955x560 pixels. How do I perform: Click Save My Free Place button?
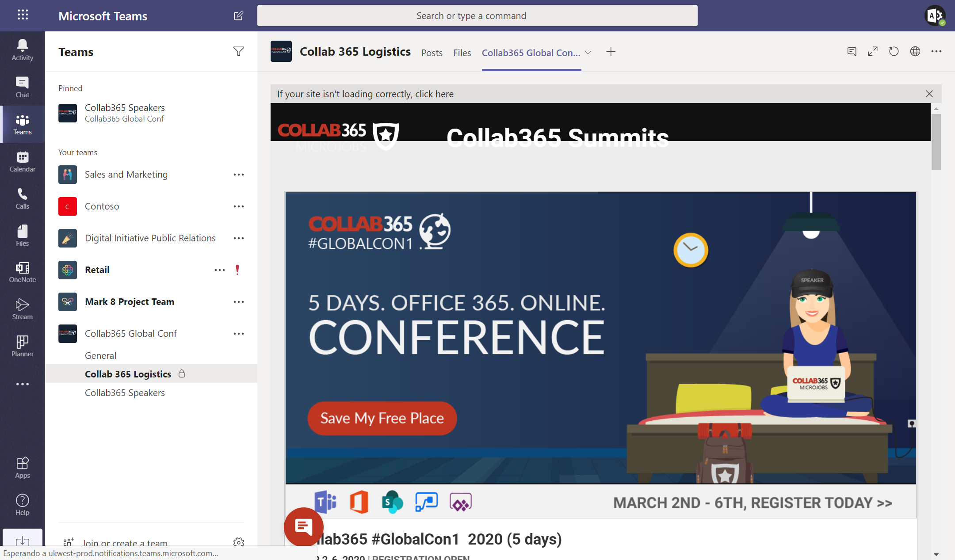pyautogui.click(x=382, y=418)
